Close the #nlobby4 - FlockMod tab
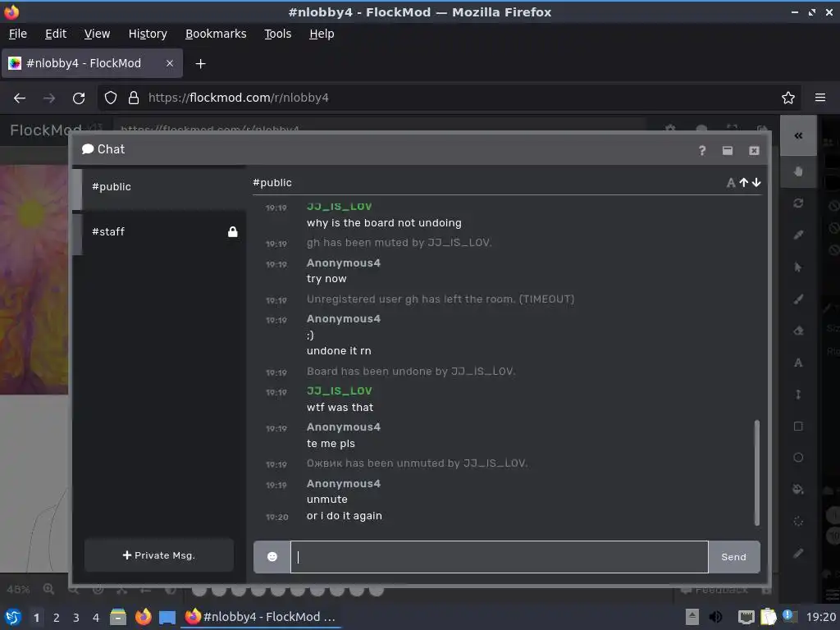840x630 pixels. click(x=170, y=63)
